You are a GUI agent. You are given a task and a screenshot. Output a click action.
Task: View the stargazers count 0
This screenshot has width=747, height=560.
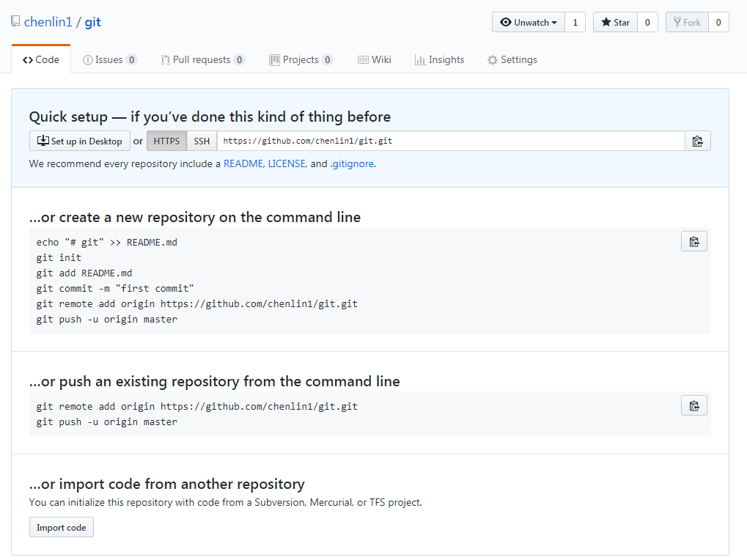coord(647,23)
